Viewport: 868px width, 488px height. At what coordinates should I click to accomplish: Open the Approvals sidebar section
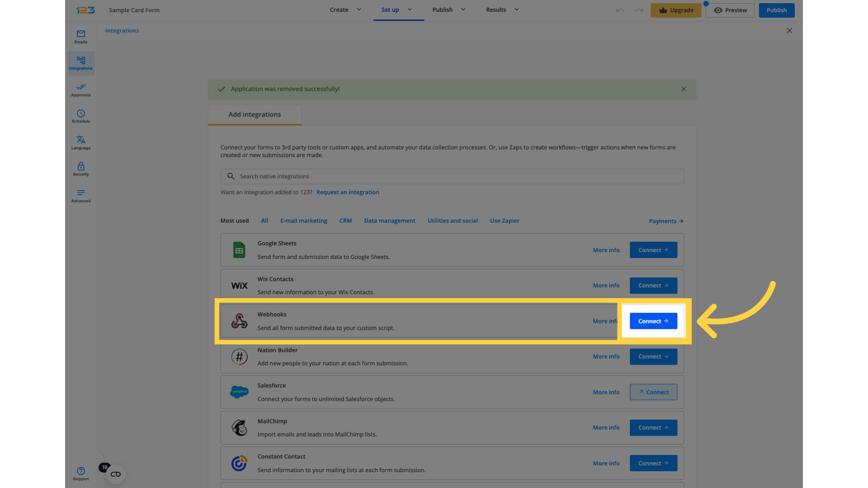click(81, 90)
